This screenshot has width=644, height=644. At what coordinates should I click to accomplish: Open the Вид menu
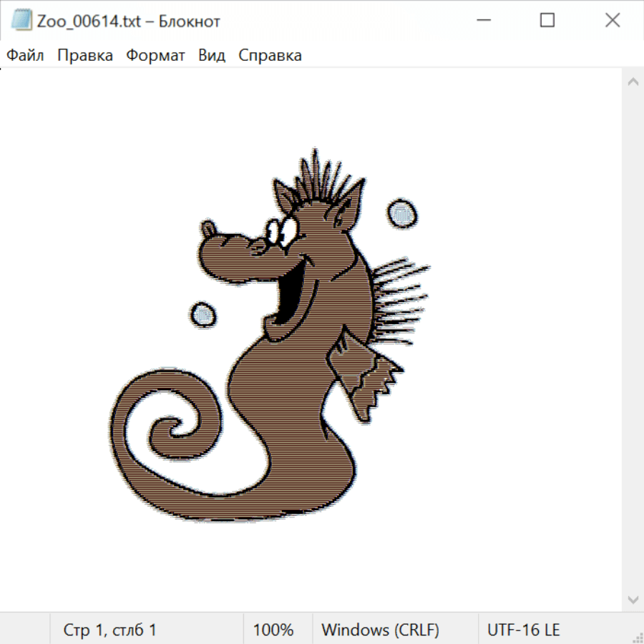tap(212, 56)
